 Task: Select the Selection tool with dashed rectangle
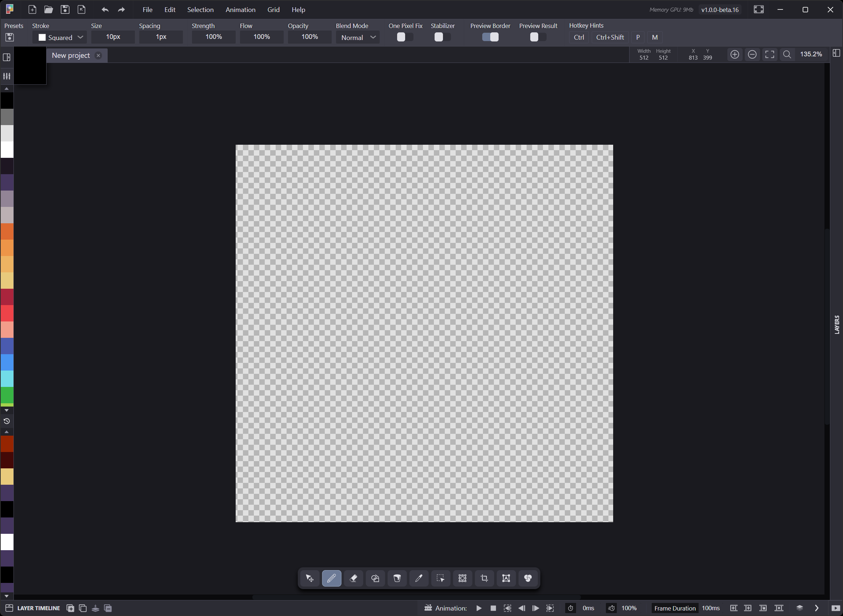click(x=441, y=578)
